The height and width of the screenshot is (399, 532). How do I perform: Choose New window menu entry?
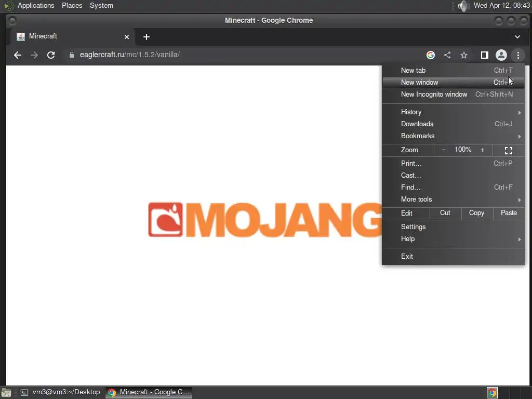tap(453, 82)
